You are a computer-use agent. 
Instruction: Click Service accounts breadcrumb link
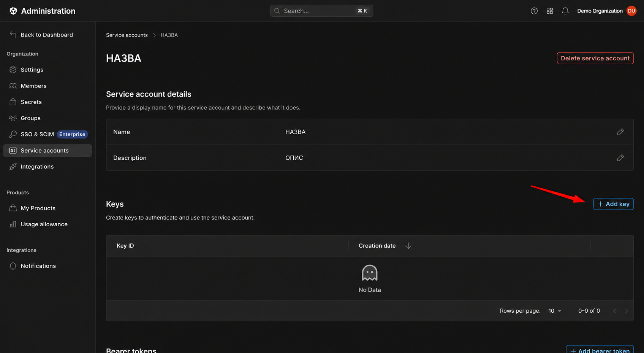127,35
